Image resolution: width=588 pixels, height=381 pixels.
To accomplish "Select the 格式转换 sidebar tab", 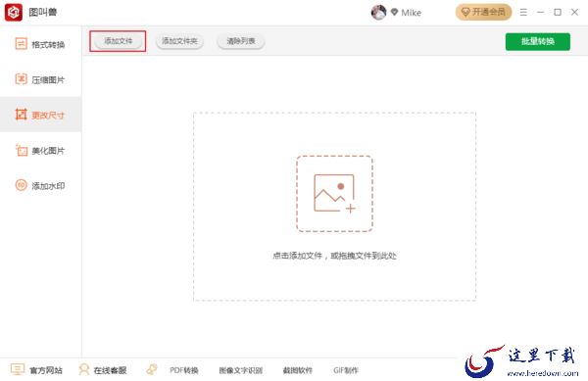I will (x=40, y=44).
